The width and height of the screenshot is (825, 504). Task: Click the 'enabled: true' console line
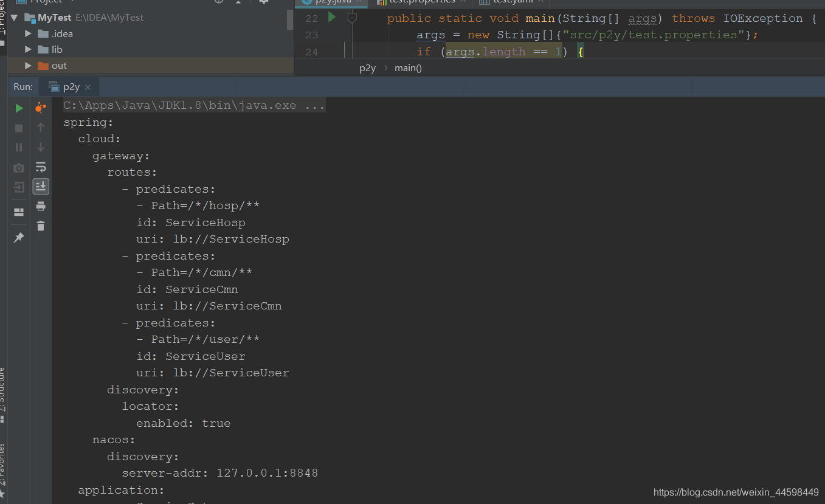click(184, 423)
